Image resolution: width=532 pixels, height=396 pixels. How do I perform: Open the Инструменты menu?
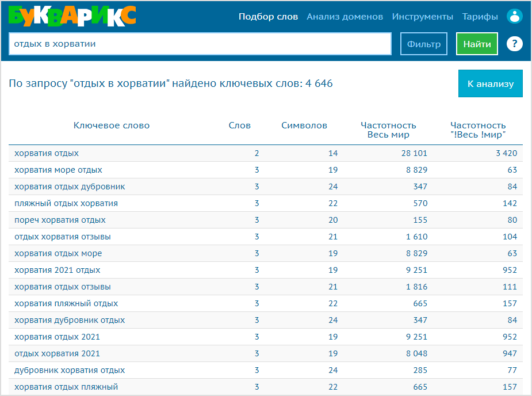point(422,17)
